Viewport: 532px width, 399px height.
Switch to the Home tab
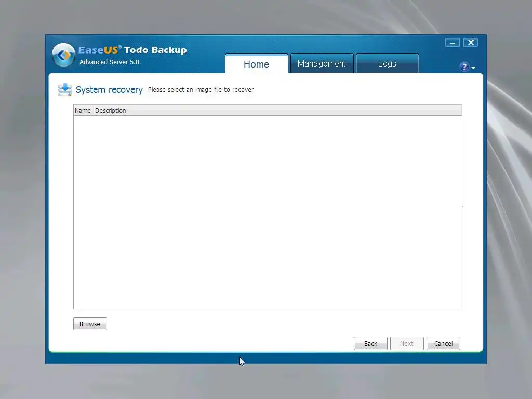(x=257, y=64)
